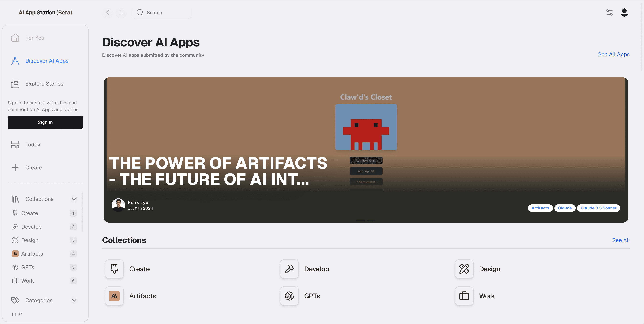The image size is (644, 324).
Task: Open the featured Power of Artifacts banner
Action: (366, 150)
